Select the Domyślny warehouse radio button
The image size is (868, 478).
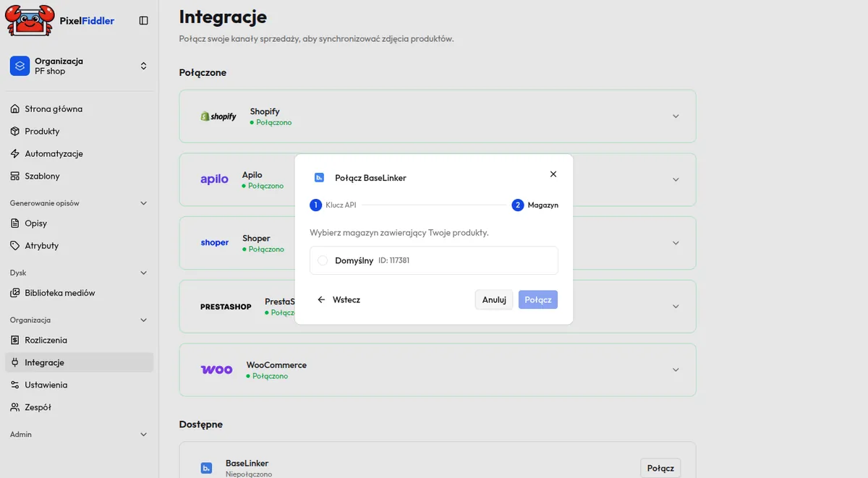tap(323, 260)
